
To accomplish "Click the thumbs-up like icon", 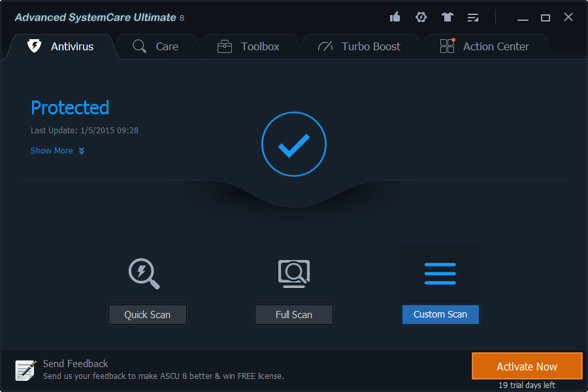I will 395,17.
